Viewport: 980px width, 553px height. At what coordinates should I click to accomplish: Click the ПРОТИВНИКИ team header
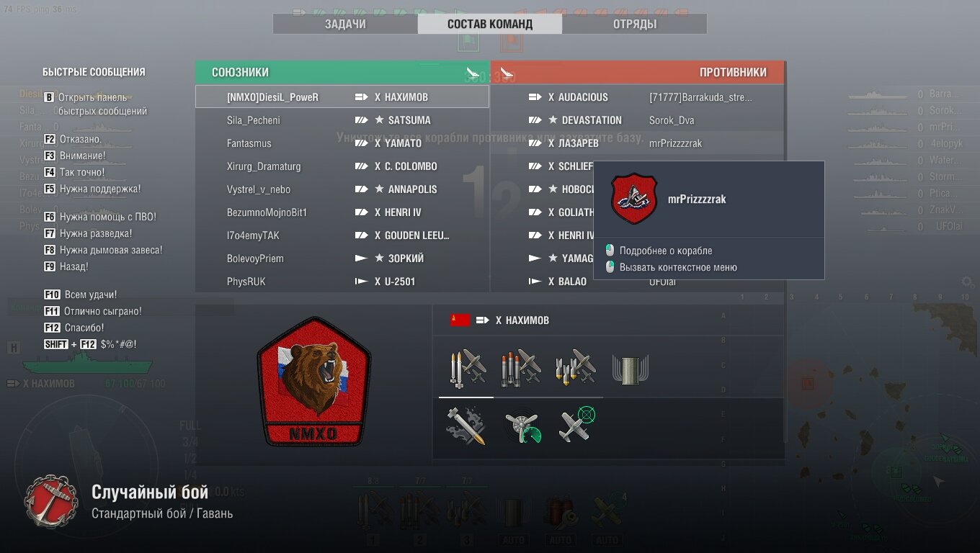point(638,72)
